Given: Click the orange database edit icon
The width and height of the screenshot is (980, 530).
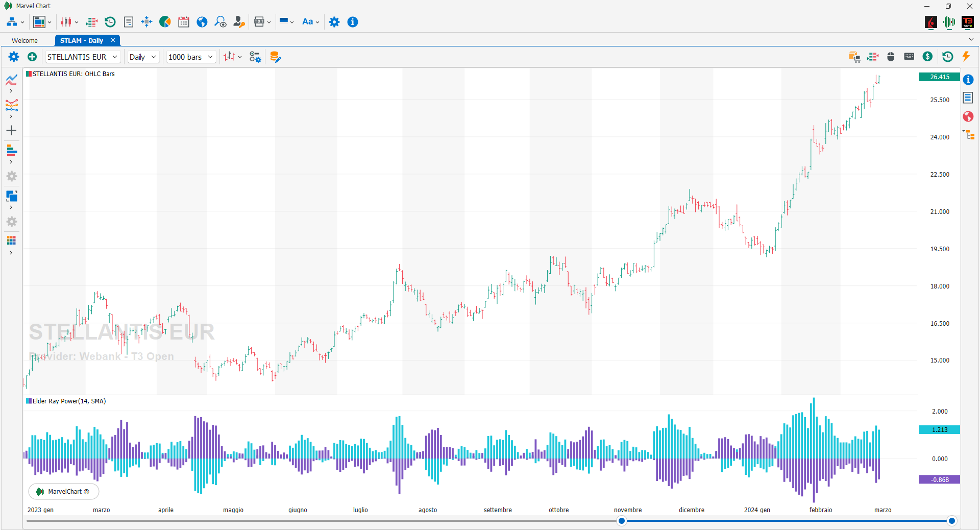Looking at the screenshot, I should tap(275, 57).
